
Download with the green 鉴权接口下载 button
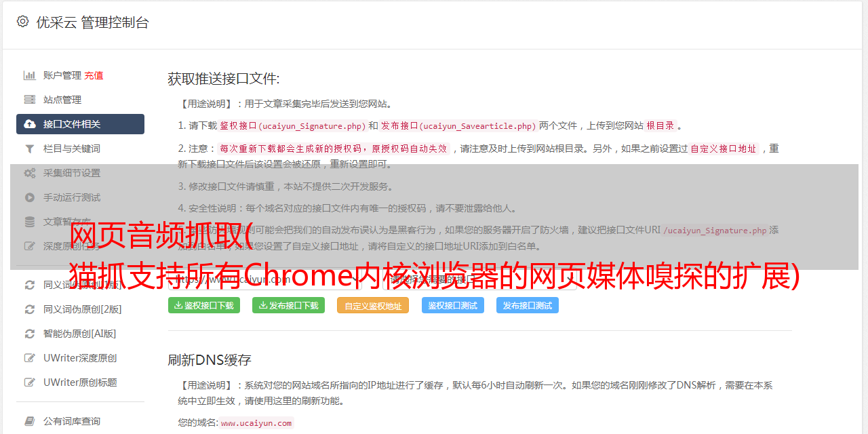pyautogui.click(x=204, y=305)
